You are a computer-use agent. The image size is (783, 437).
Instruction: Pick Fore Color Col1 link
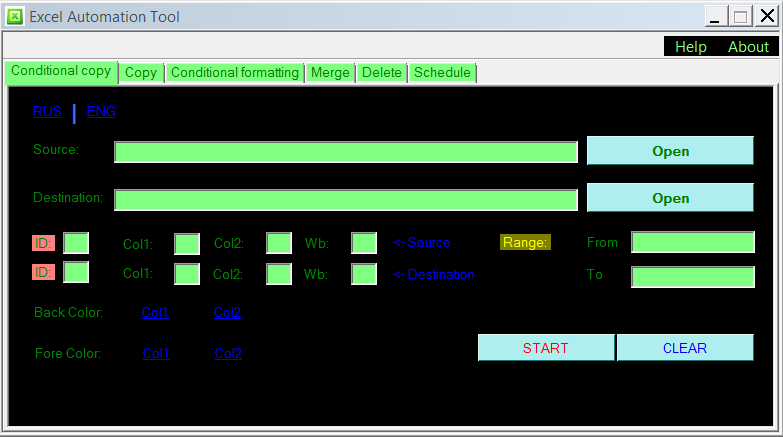[156, 354]
